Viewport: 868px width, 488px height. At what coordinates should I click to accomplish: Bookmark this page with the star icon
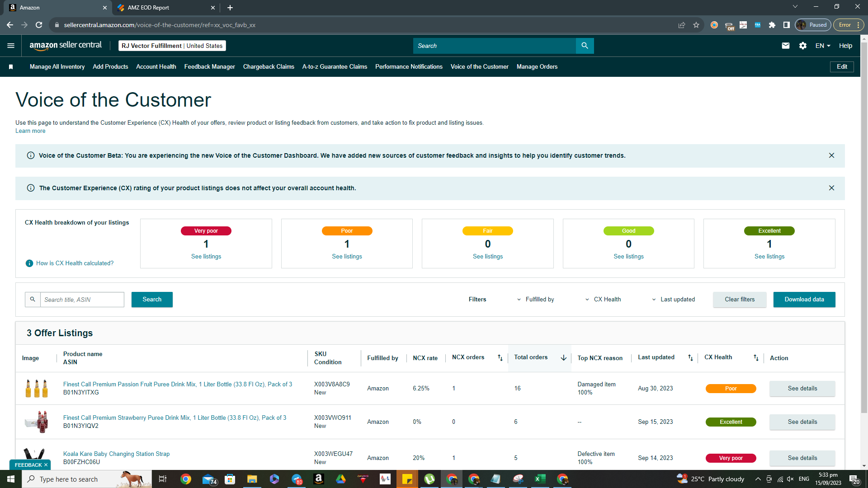point(696,25)
